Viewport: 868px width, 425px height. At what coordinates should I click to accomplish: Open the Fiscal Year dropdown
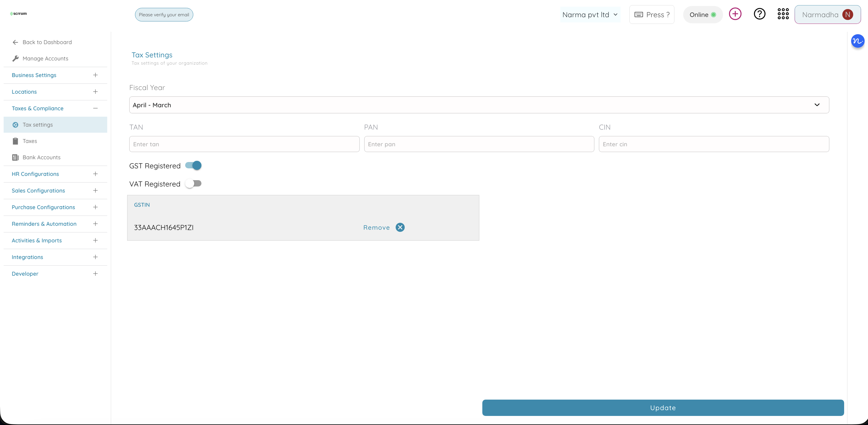coord(478,105)
